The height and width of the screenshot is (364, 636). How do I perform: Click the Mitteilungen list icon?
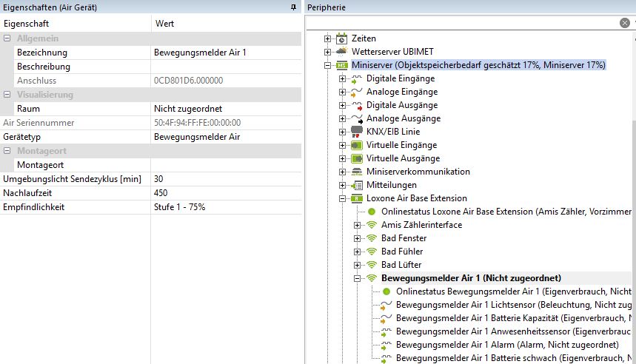point(356,185)
